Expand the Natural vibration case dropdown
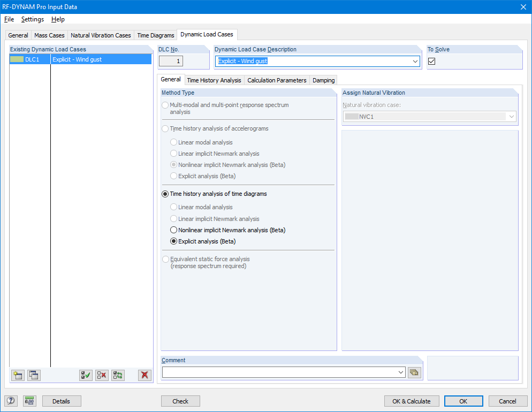532x412 pixels. click(512, 116)
